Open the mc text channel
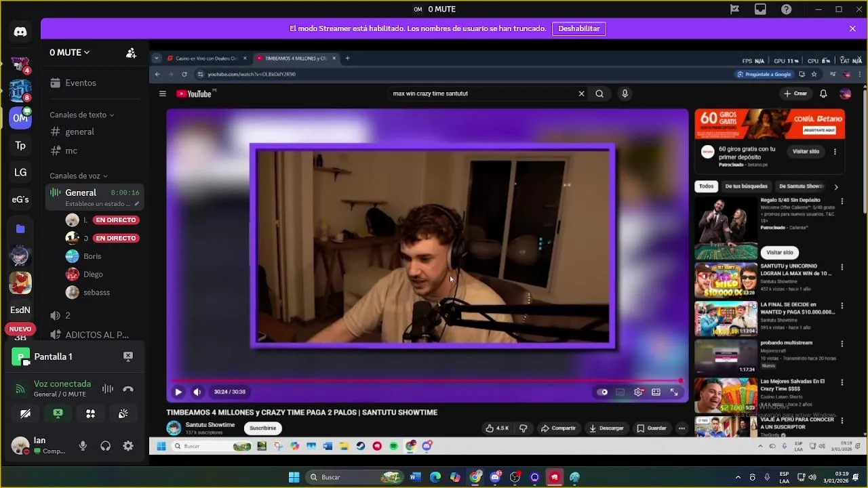 pyautogui.click(x=94, y=150)
